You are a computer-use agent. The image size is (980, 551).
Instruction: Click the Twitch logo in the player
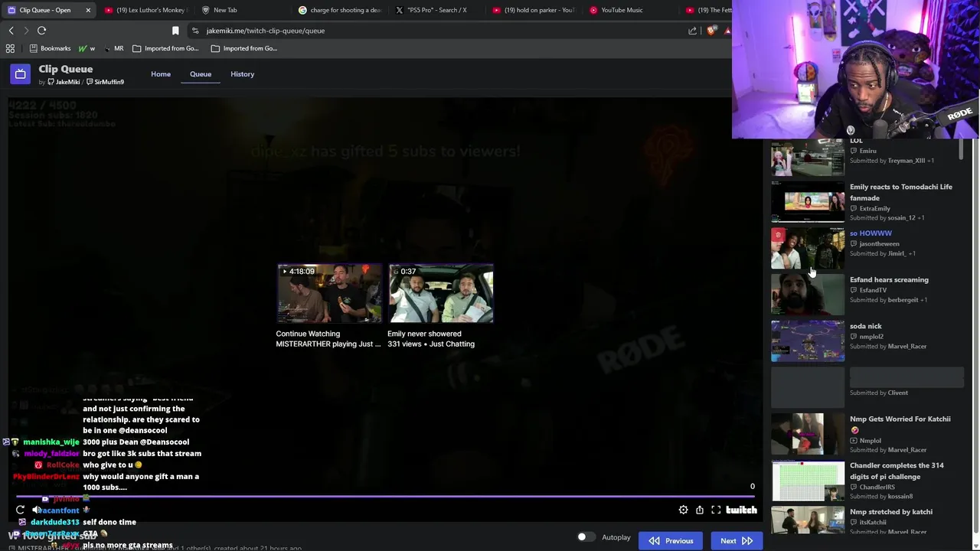pyautogui.click(x=741, y=510)
